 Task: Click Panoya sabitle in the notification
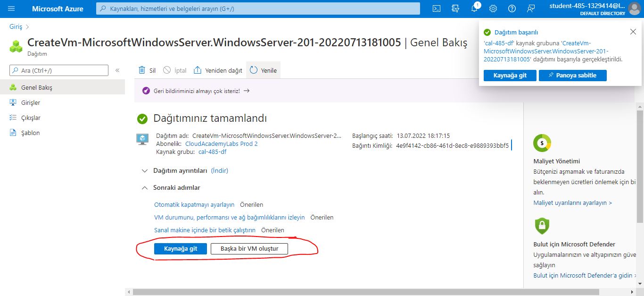[573, 75]
